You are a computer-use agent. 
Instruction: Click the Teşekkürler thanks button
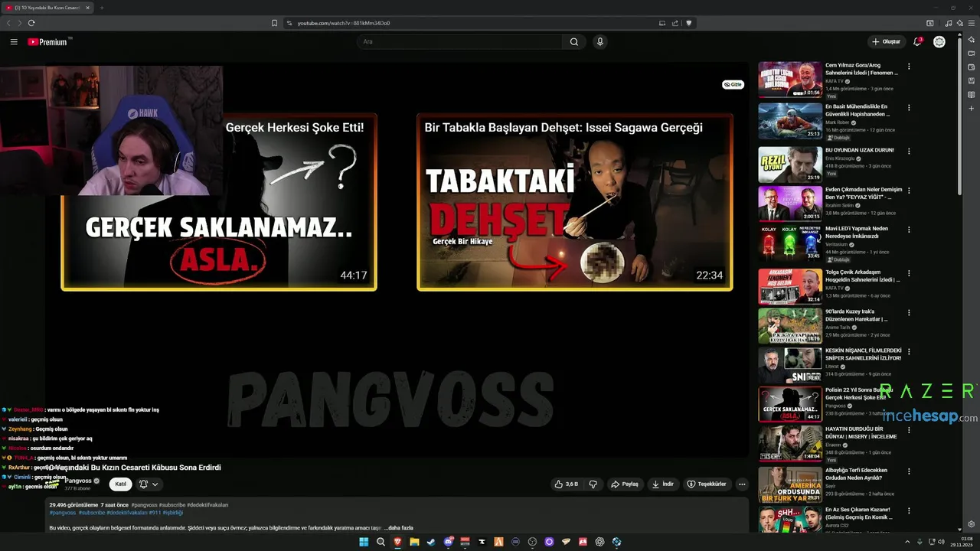[x=706, y=484]
